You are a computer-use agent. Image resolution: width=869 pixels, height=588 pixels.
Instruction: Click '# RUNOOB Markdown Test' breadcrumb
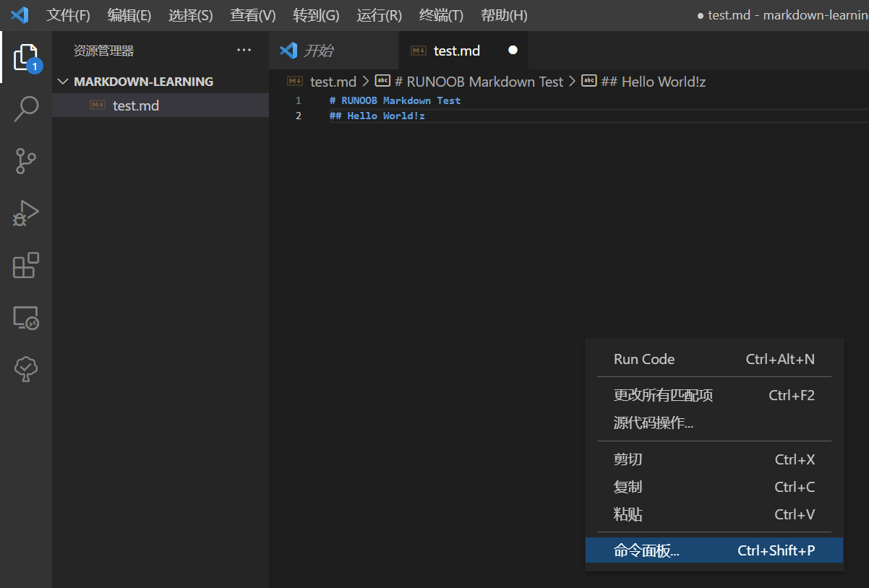click(479, 82)
